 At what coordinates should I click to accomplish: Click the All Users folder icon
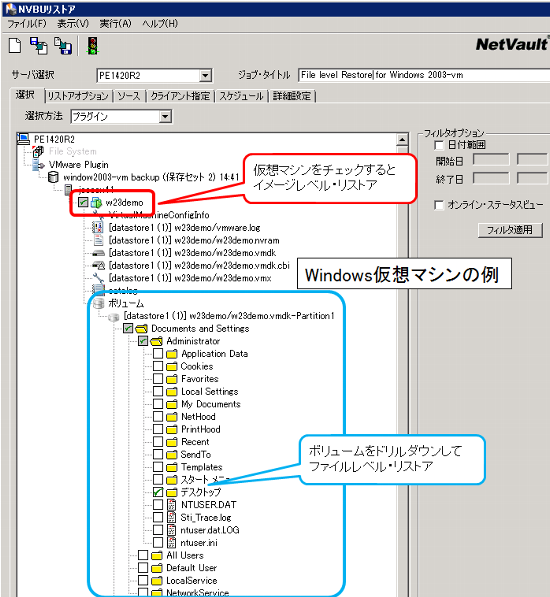156,555
